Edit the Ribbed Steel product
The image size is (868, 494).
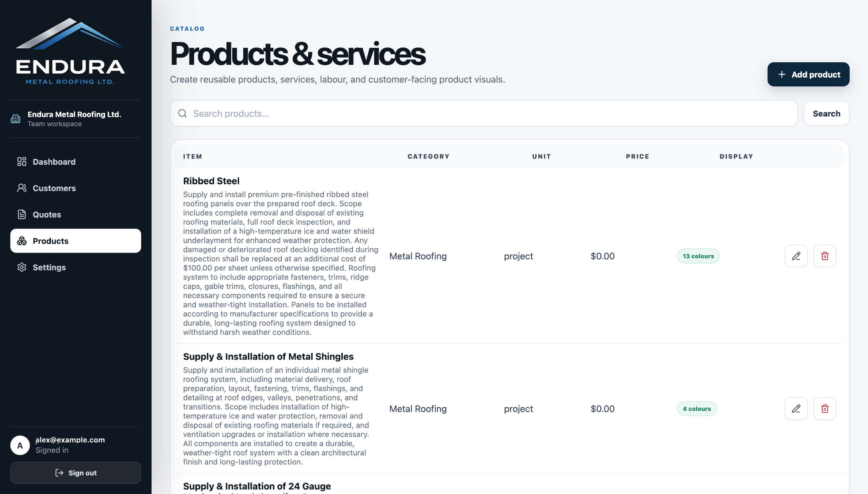click(796, 256)
